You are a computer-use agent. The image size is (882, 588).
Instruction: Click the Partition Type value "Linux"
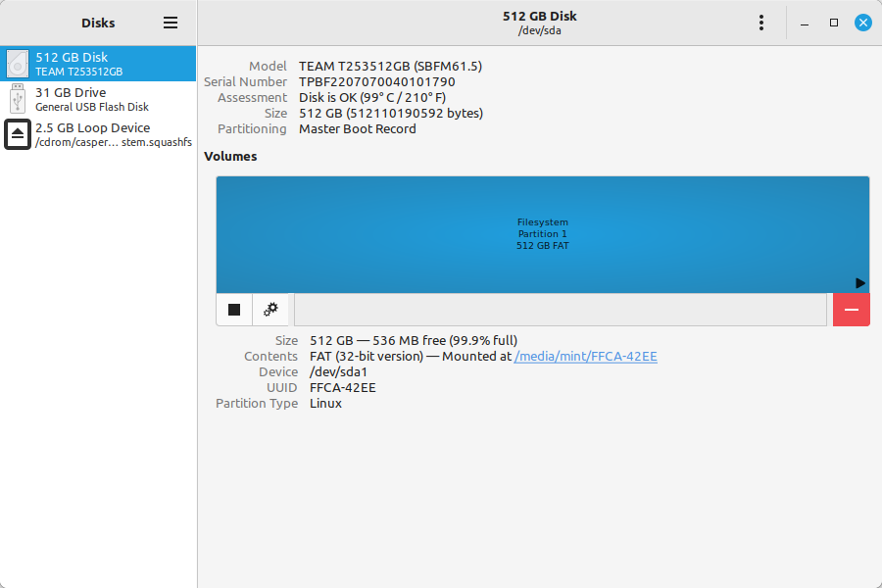325,404
